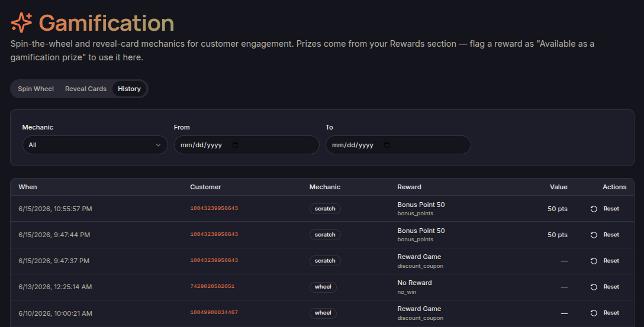Click scratch badge in 10:55:57 PM row
The width and height of the screenshot is (644, 327).
(325, 209)
